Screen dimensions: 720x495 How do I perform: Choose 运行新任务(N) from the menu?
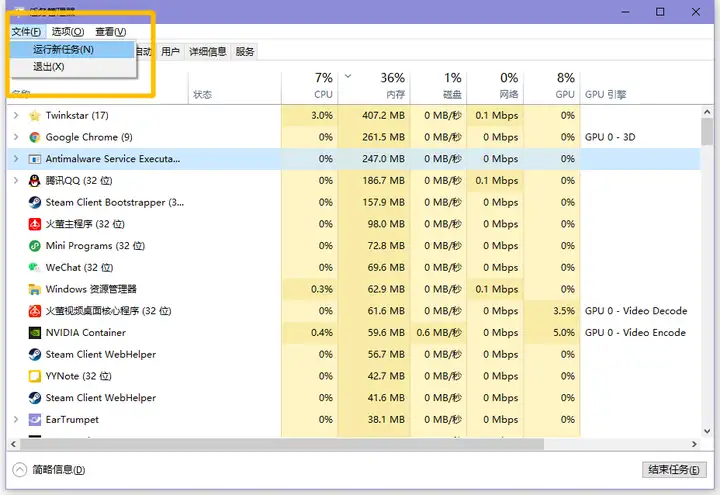73,50
